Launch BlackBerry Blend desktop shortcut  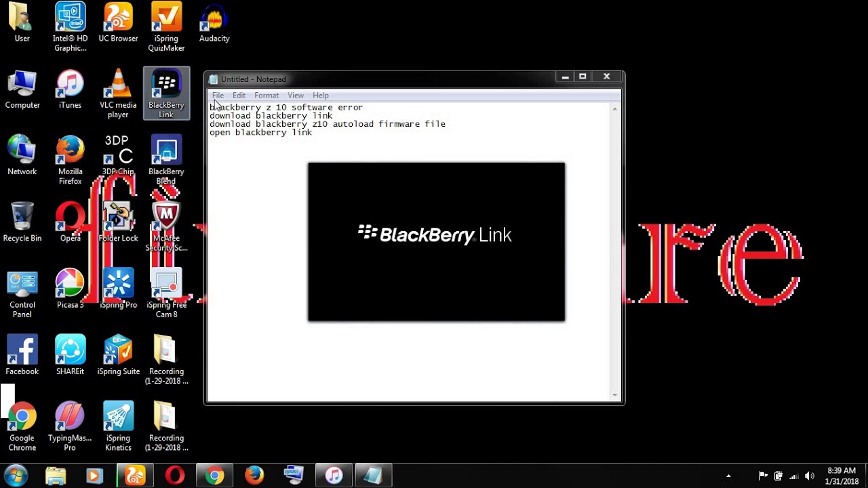pyautogui.click(x=166, y=161)
